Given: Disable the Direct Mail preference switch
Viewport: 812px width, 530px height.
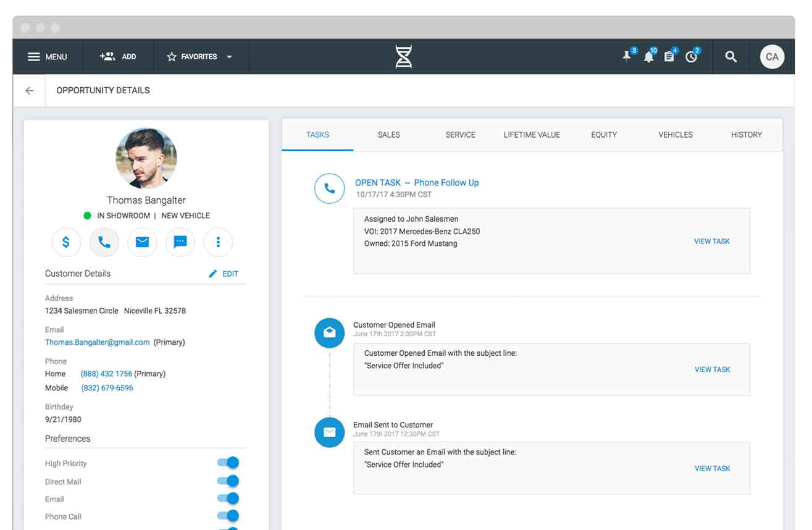Looking at the screenshot, I should coord(228,481).
